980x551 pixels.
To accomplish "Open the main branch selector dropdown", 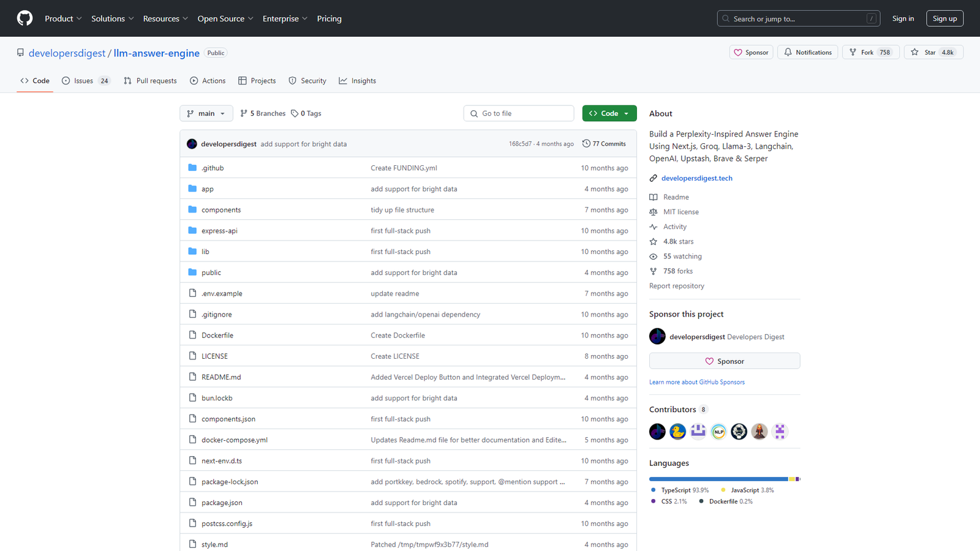I will point(206,113).
